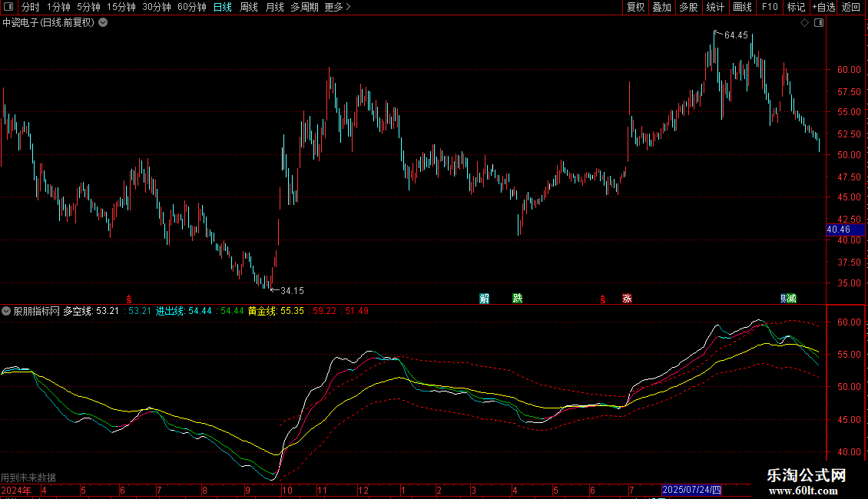The width and height of the screenshot is (868, 499).
Task: Switch to 分时 intraday view
Action: pos(31,7)
